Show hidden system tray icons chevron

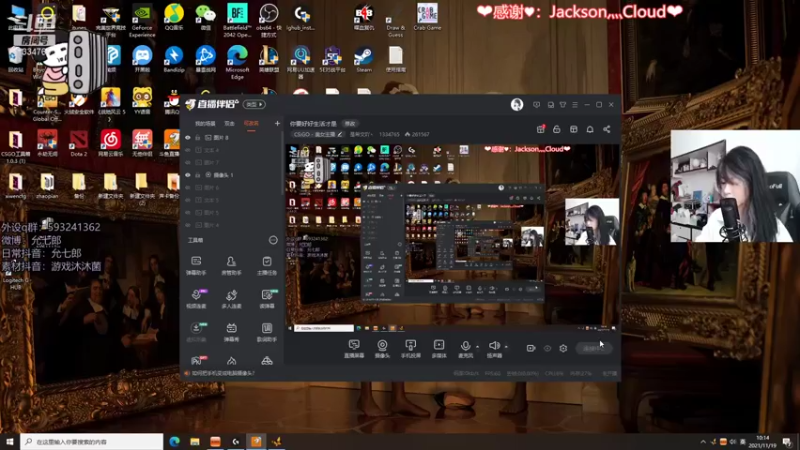(703, 442)
